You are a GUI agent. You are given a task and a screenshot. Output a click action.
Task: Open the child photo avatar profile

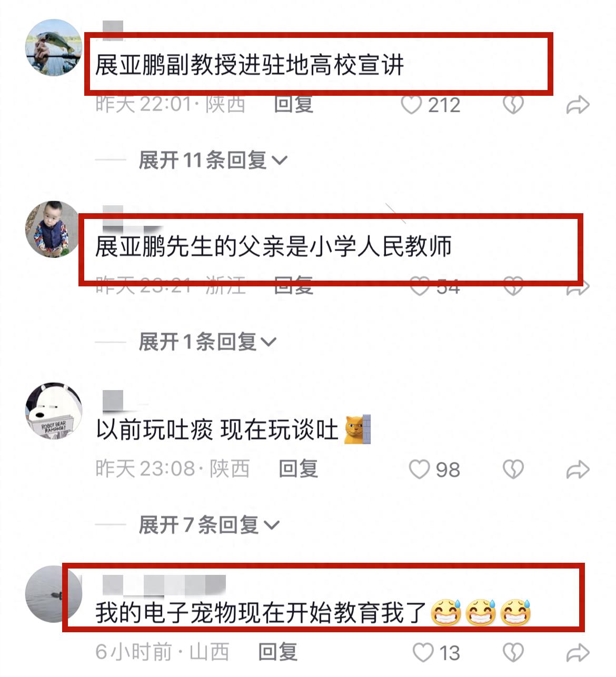tap(54, 229)
